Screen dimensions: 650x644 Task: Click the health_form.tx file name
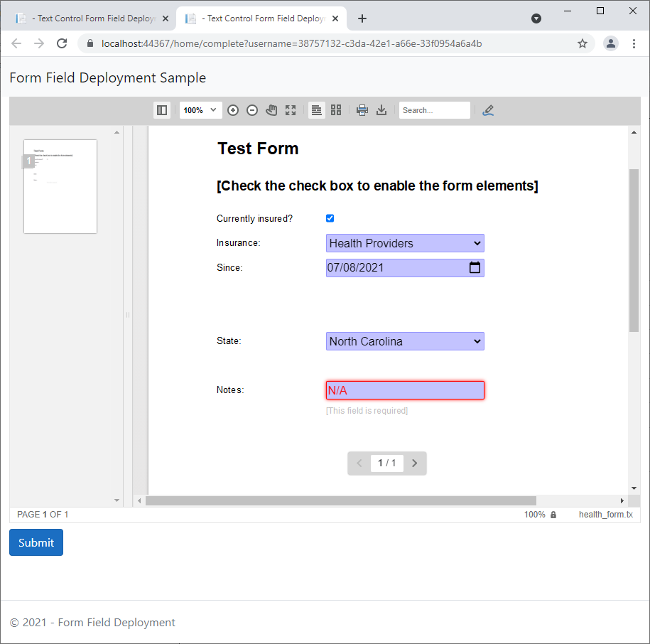(606, 515)
